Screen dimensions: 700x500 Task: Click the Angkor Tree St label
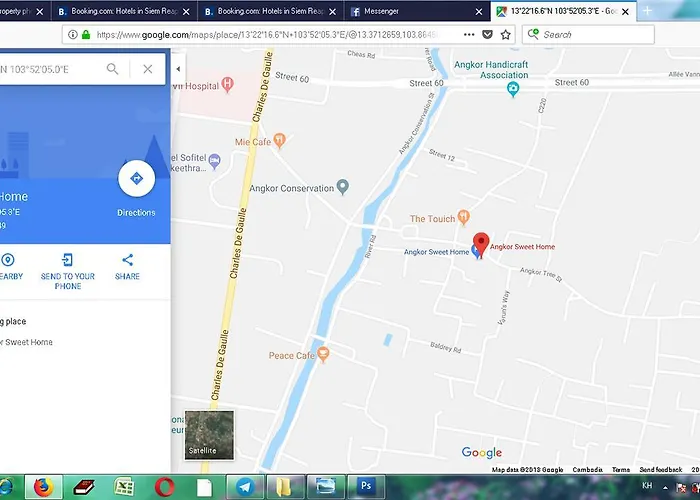[541, 275]
